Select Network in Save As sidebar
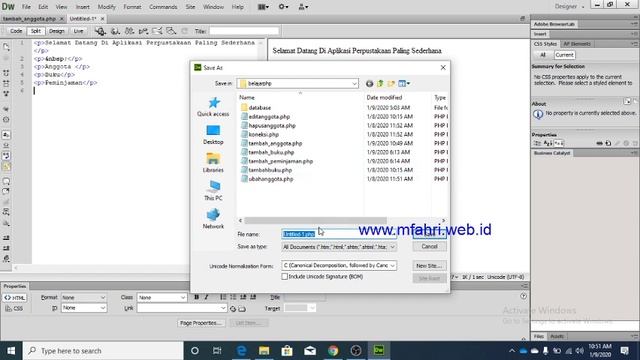The width and height of the screenshot is (640, 360). tap(213, 219)
